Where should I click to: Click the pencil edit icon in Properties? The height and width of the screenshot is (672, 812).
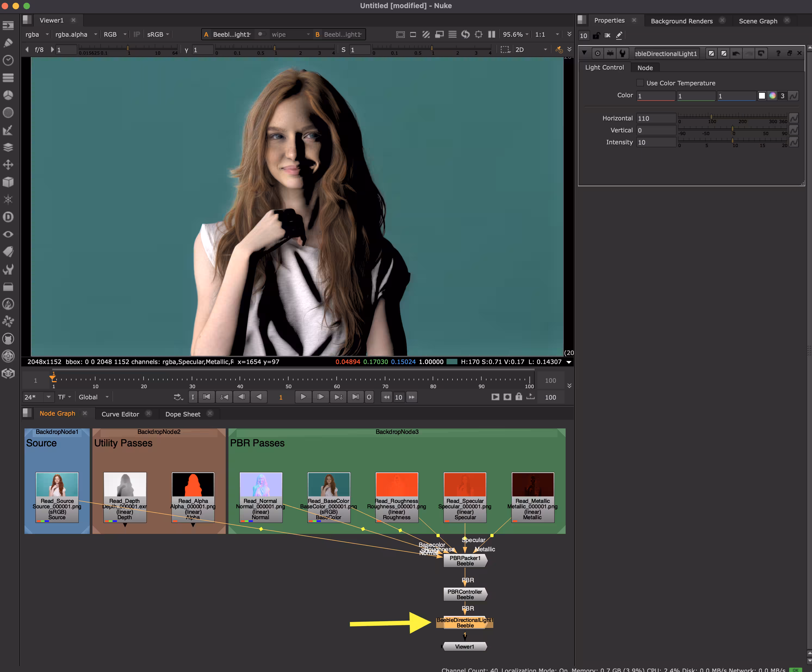tap(619, 36)
